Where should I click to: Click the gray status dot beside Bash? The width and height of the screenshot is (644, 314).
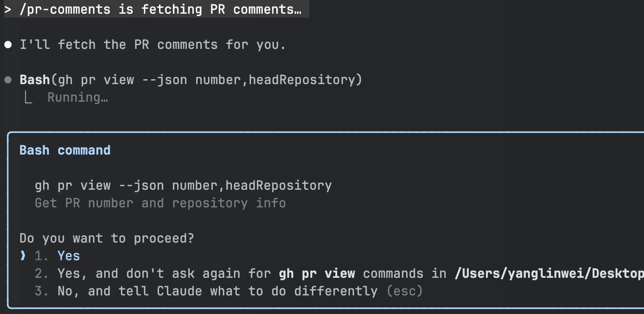click(x=8, y=80)
